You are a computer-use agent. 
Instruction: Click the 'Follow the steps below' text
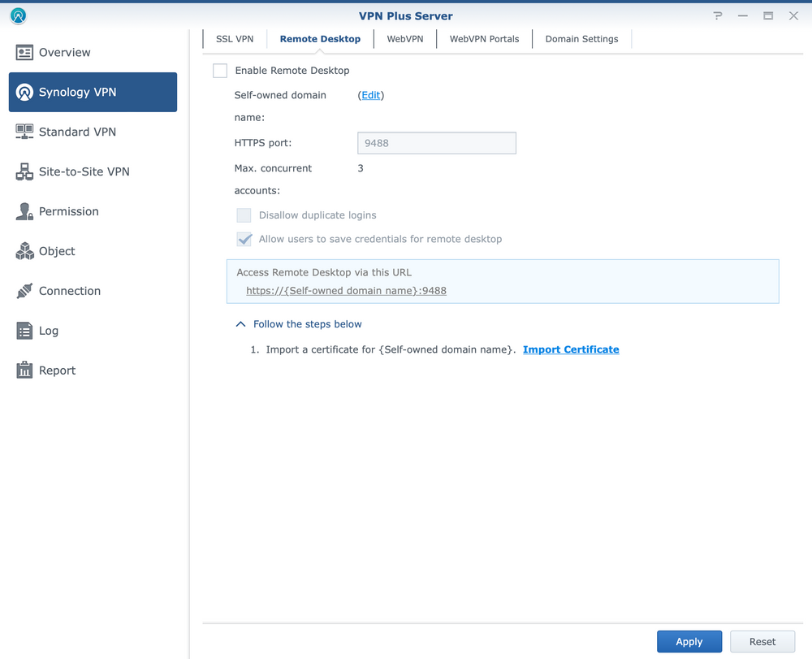pos(307,324)
